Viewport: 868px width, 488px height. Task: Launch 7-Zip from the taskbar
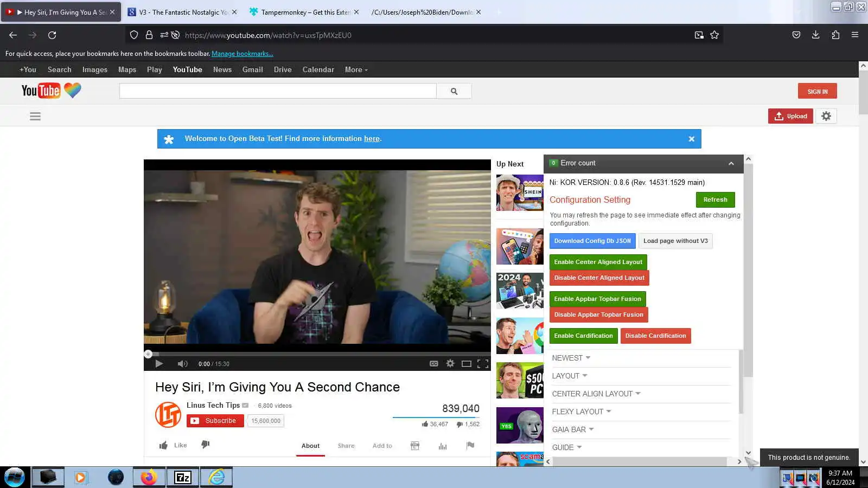pyautogui.click(x=182, y=477)
